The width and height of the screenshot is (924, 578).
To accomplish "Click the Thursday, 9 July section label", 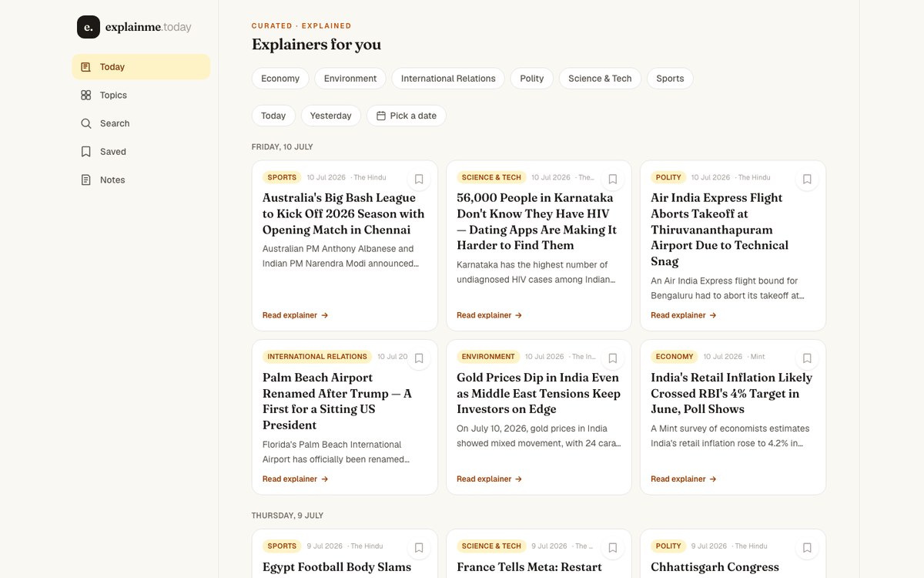I will coord(287,516).
